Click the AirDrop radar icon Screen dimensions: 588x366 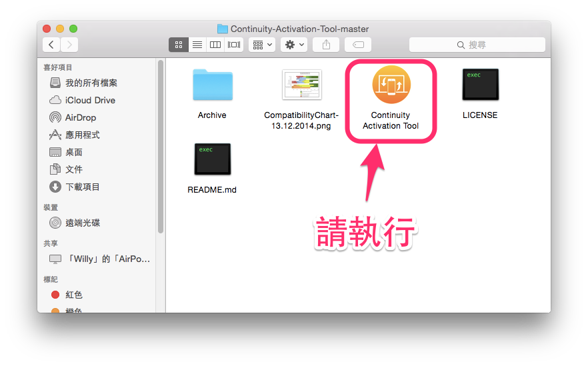click(x=55, y=117)
